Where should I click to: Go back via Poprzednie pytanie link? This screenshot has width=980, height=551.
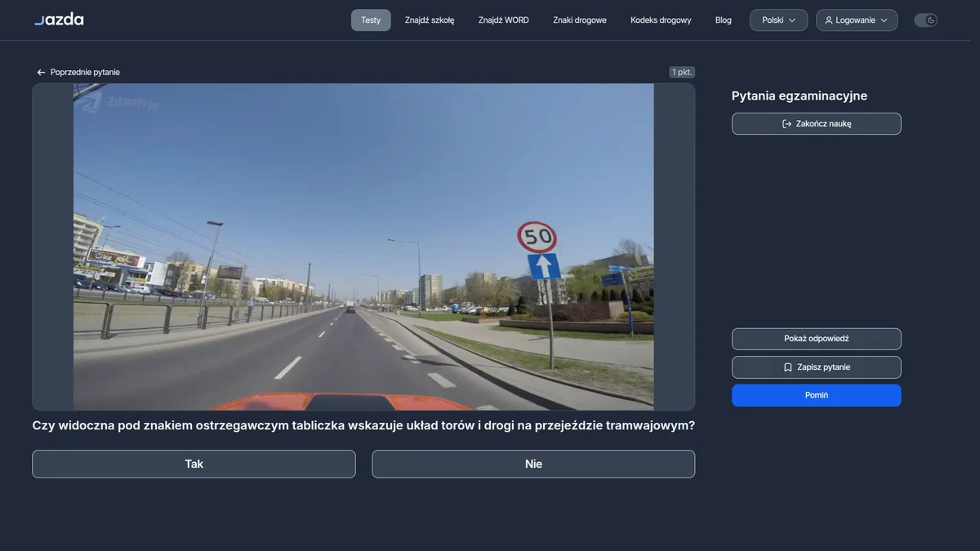tap(78, 73)
